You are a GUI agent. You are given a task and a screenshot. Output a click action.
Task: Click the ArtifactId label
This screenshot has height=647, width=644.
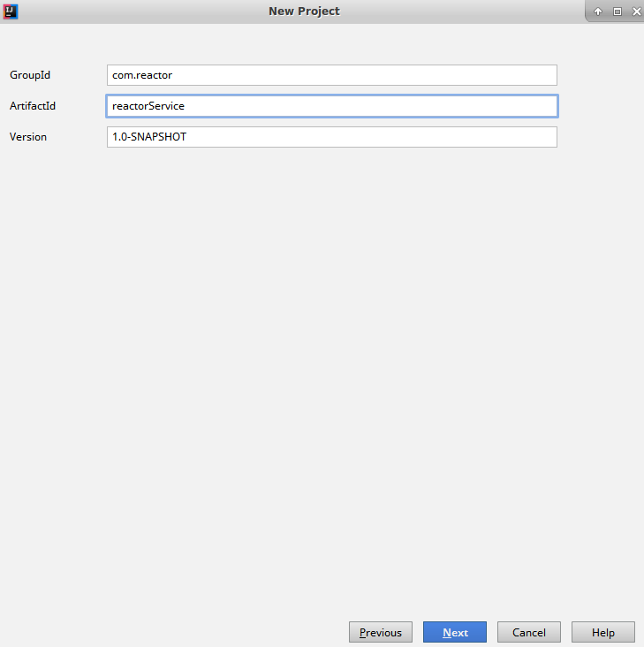click(33, 106)
